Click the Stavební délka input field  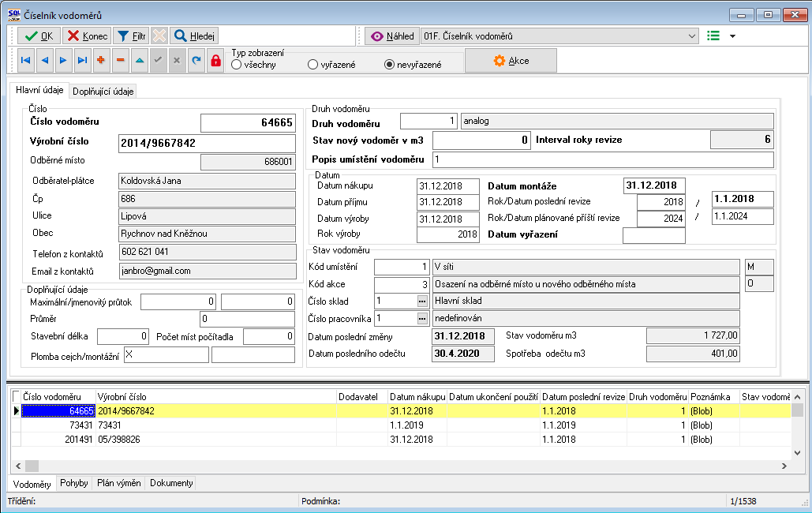pyautogui.click(x=123, y=337)
